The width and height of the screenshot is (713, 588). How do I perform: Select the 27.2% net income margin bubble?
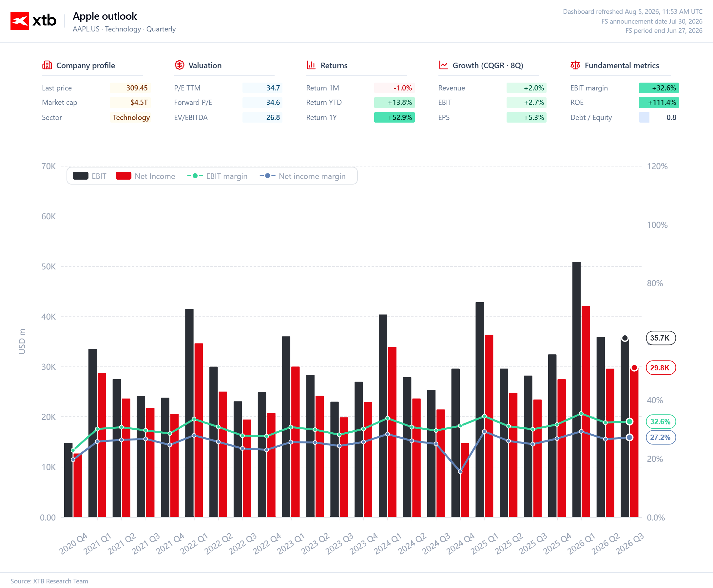pyautogui.click(x=661, y=437)
